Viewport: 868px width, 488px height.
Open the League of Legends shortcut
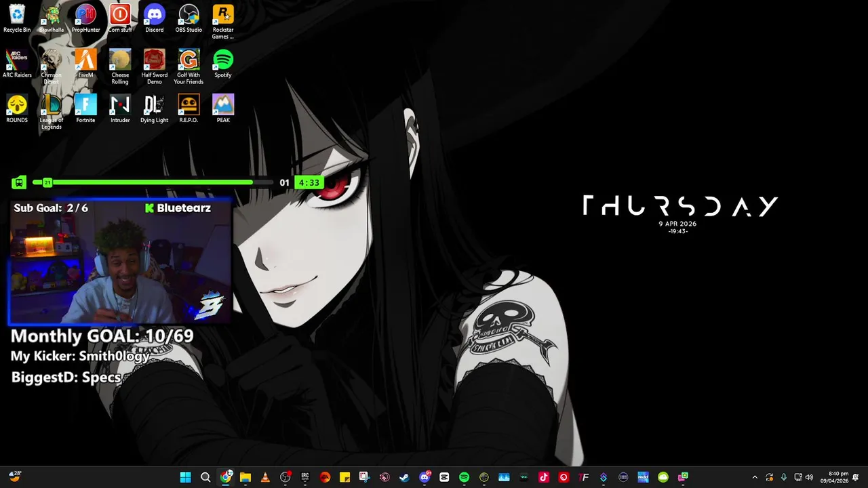[51, 113]
